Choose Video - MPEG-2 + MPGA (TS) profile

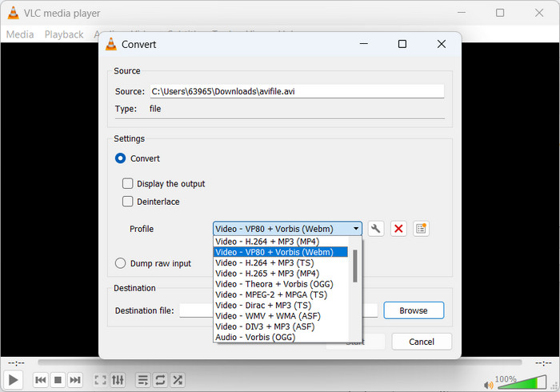pyautogui.click(x=281, y=295)
